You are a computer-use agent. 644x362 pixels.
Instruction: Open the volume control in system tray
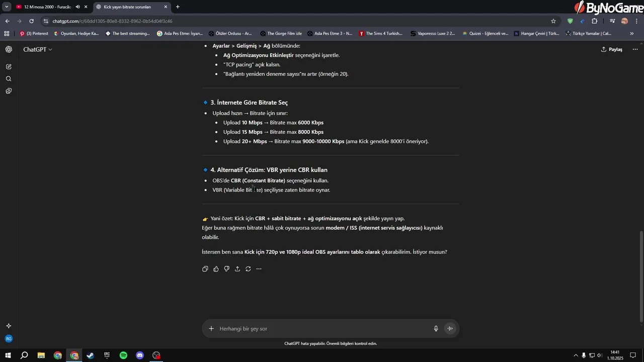tap(600, 355)
